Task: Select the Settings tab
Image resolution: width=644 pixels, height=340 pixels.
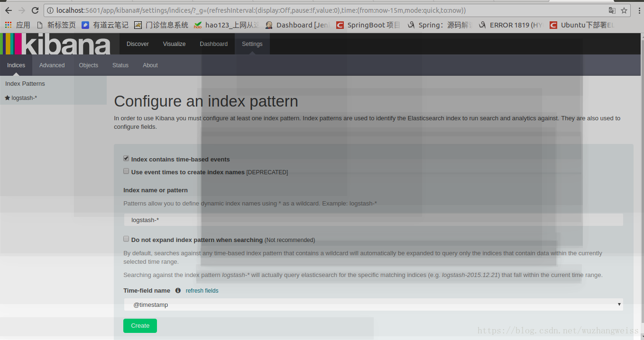Action: coord(252,44)
